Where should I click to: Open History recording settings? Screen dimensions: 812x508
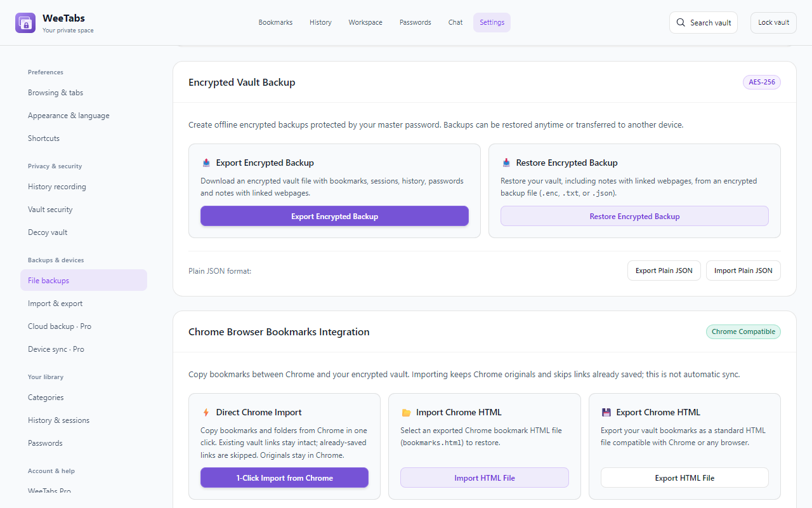pos(84,187)
